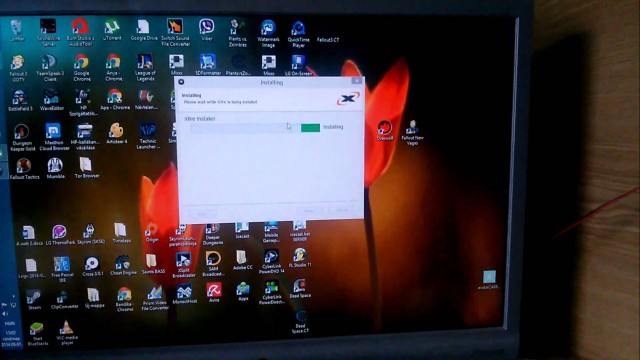This screenshot has width=640, height=360.
Task: Launch Fallout New Vegas icon
Action: pyautogui.click(x=412, y=133)
